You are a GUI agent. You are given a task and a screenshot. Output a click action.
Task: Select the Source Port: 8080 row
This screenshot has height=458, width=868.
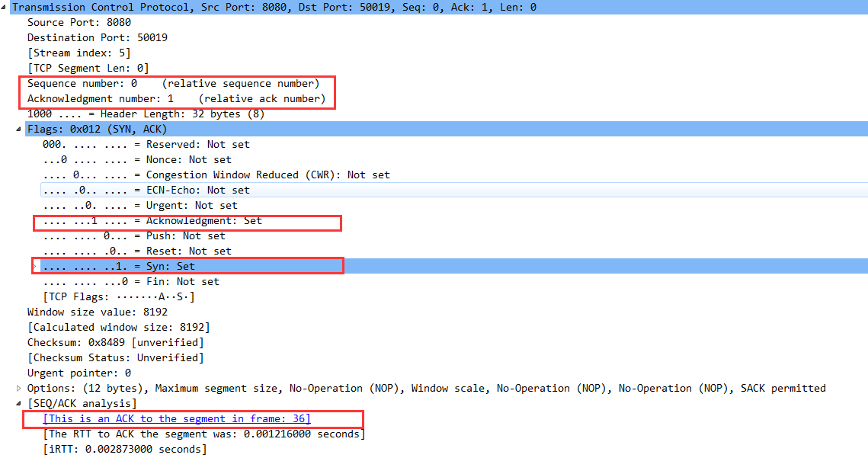pyautogui.click(x=79, y=23)
